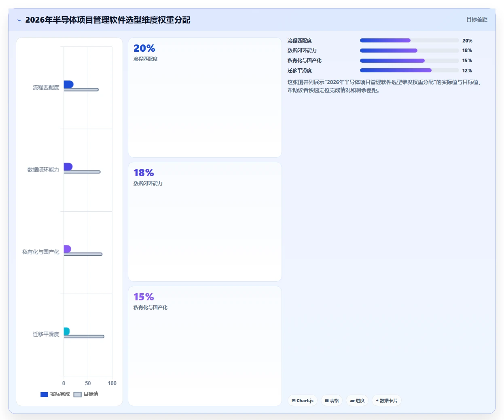Open the 15% 私有化与国产化 card
Viewport: 504px width, 420px height.
(x=205, y=346)
